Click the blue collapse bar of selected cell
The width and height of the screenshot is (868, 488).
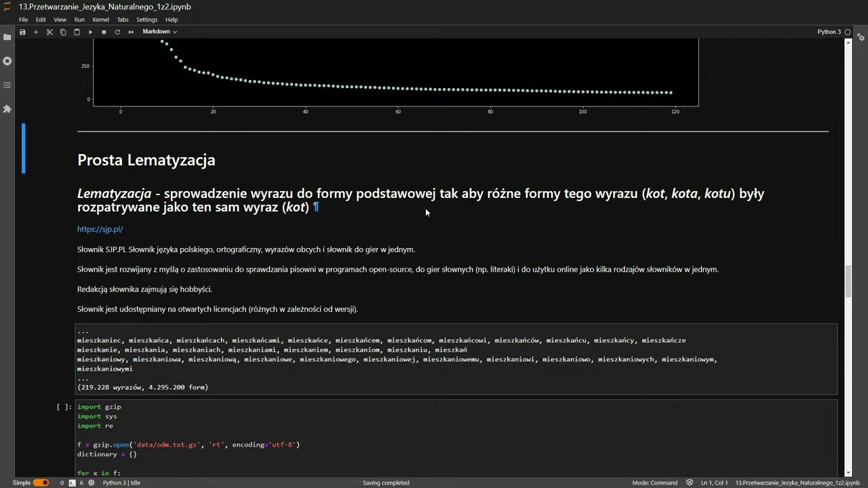coord(24,148)
